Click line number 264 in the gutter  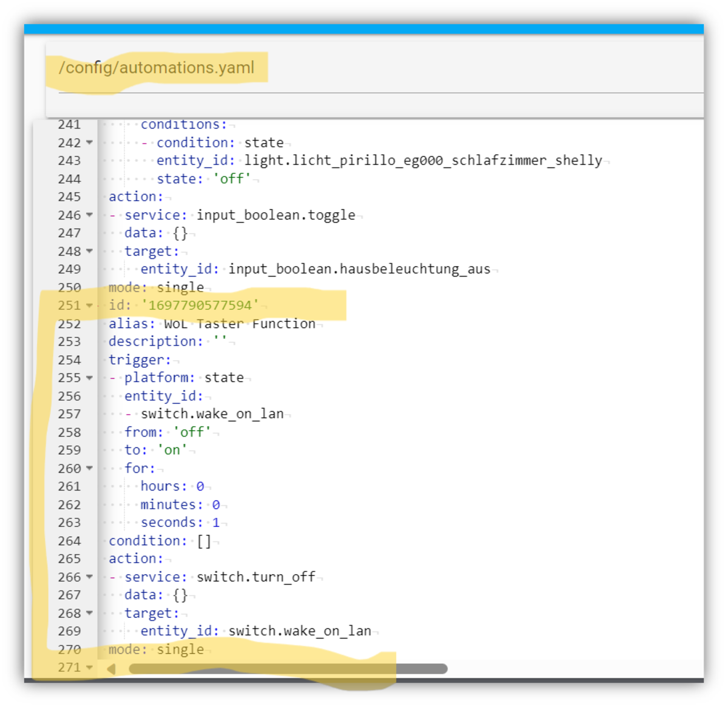pos(69,541)
